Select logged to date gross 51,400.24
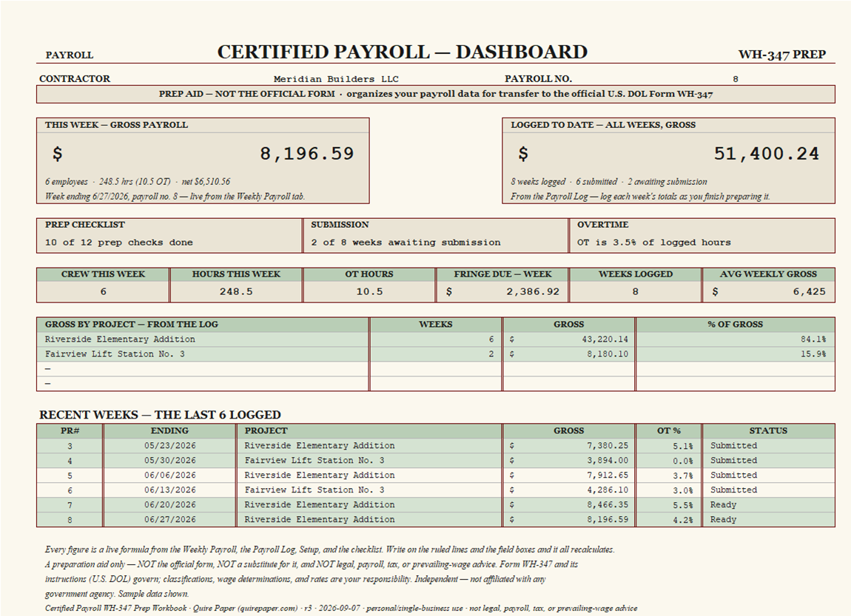The height and width of the screenshot is (616, 851). coord(766,154)
